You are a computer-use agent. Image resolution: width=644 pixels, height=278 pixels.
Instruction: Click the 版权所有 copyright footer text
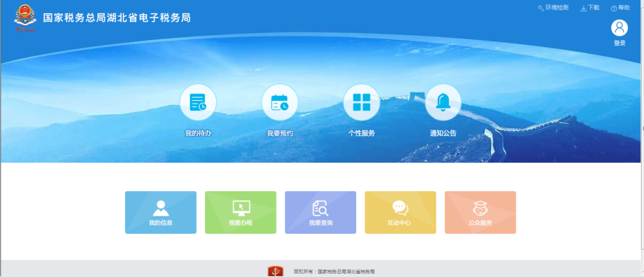(334, 271)
